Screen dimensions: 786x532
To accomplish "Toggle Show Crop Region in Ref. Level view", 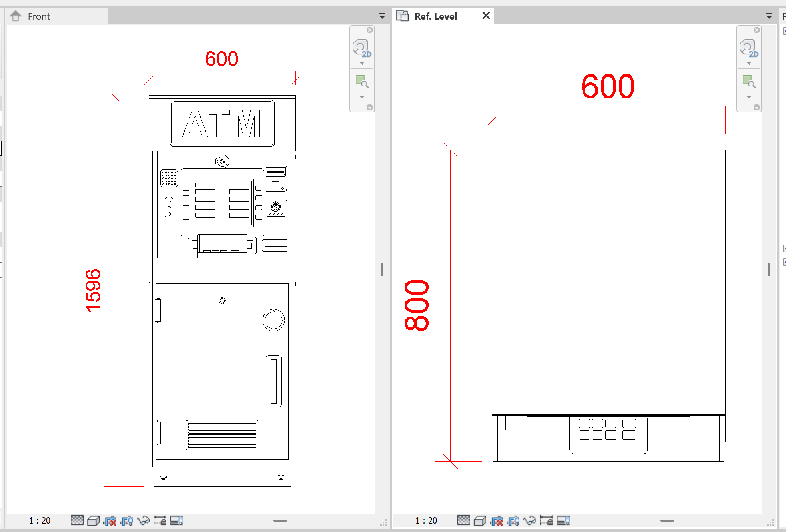I will (513, 521).
